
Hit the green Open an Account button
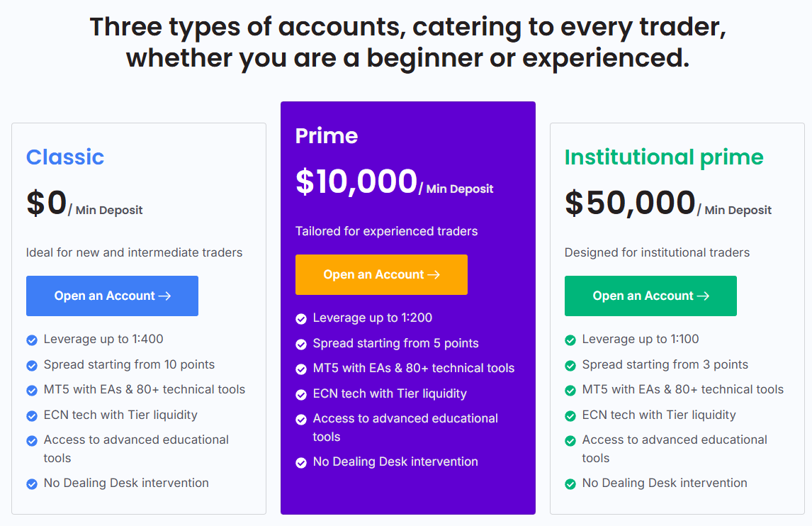click(650, 296)
